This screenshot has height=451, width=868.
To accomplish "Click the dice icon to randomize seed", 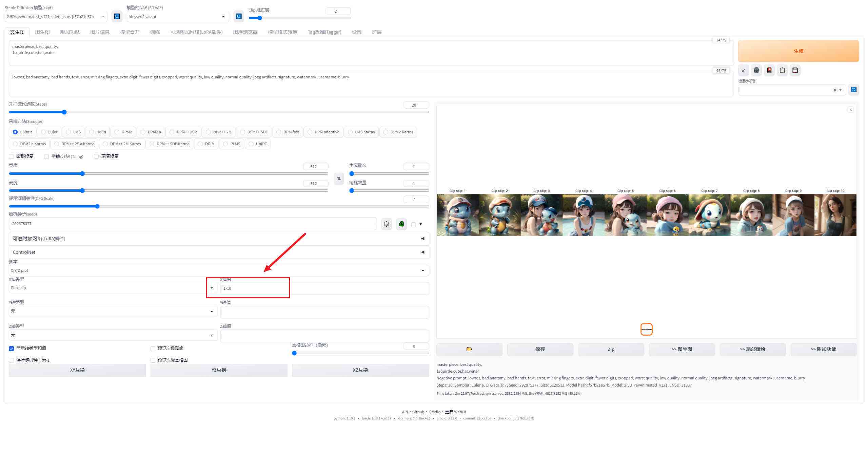I will (387, 224).
